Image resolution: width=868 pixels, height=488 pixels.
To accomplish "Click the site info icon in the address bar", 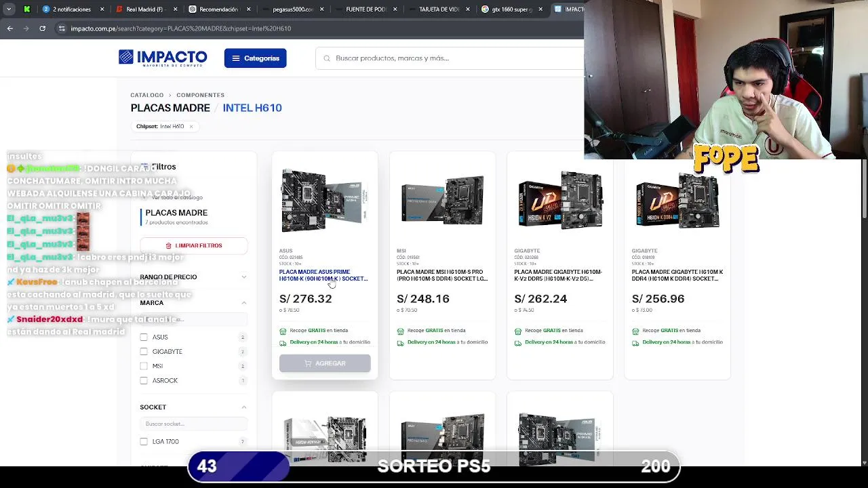I will [62, 28].
